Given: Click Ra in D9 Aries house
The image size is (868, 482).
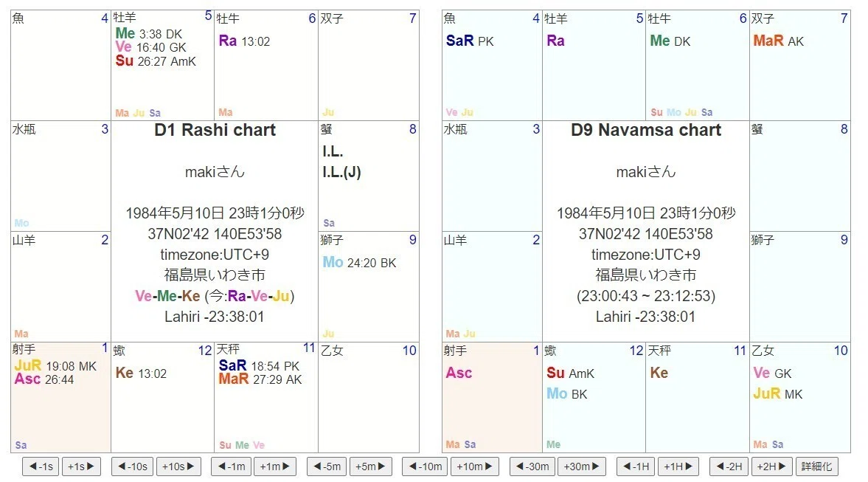Looking at the screenshot, I should (x=555, y=41).
